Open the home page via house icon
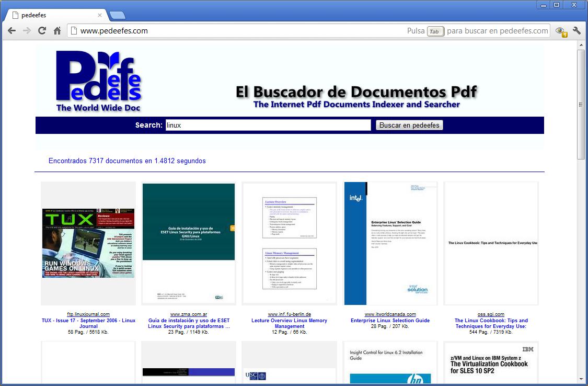Image resolution: width=588 pixels, height=386 pixels. (x=57, y=31)
